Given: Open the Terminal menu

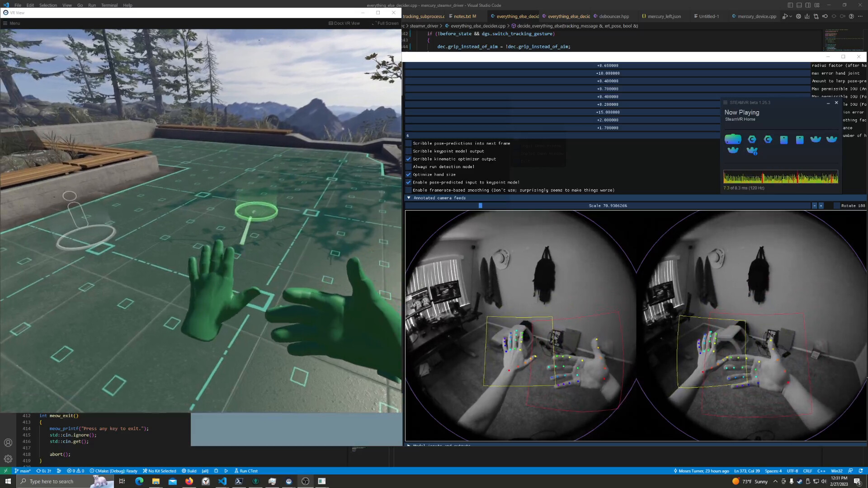Looking at the screenshot, I should click(x=109, y=5).
